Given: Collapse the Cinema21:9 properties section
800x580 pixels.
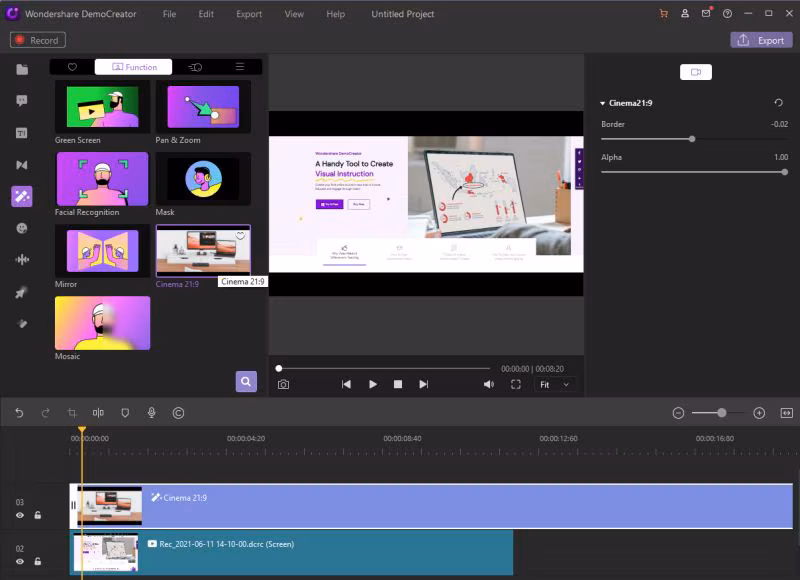Looking at the screenshot, I should click(603, 104).
